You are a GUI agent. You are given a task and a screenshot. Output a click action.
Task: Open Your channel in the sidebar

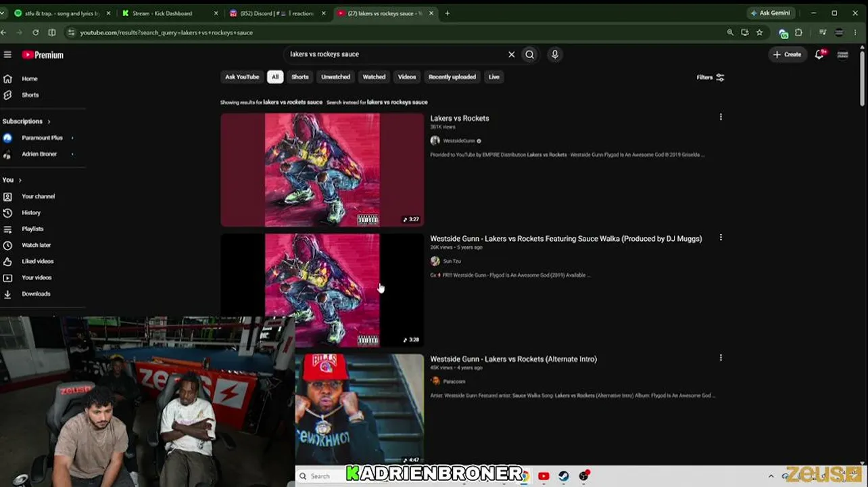pos(38,196)
